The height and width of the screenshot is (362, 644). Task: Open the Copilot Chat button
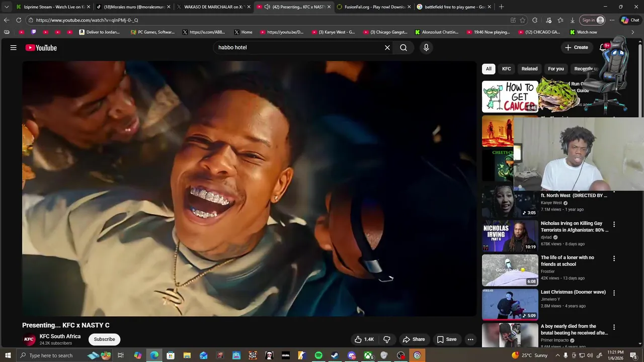tap(630, 20)
